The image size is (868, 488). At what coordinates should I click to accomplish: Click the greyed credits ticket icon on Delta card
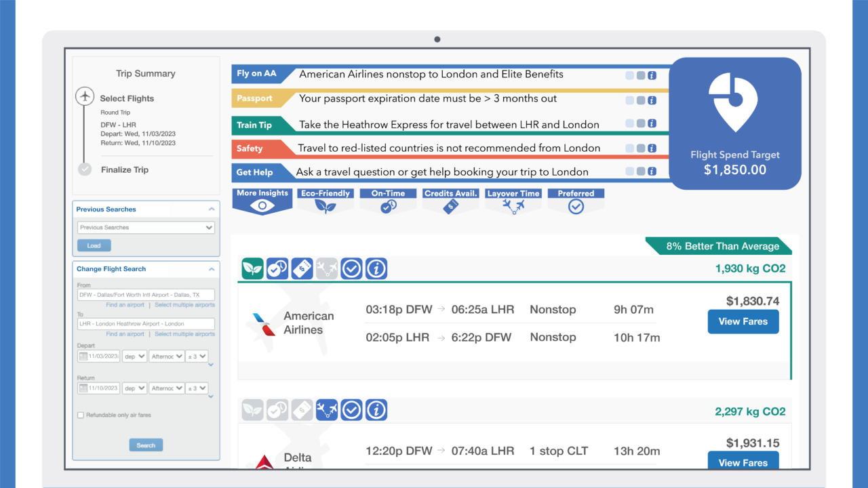click(302, 409)
